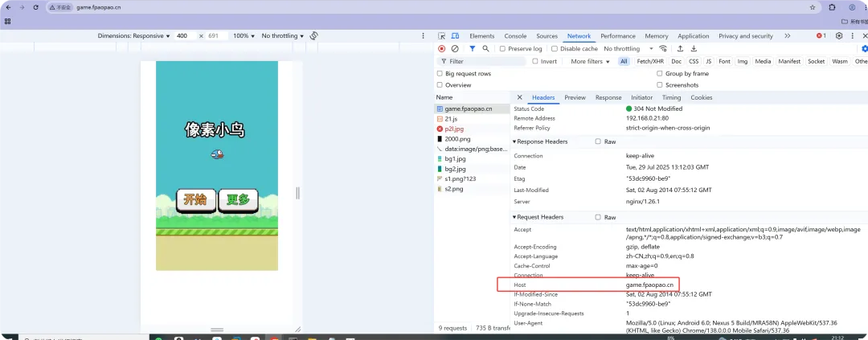Open network conditions wifi icon
The width and height of the screenshot is (868, 340).
tap(663, 49)
